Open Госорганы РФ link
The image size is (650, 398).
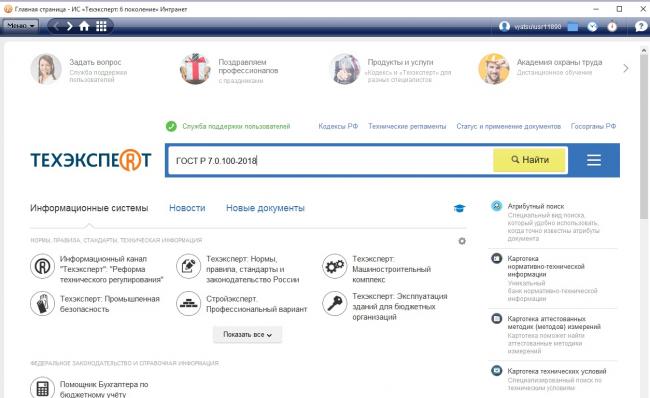[x=593, y=126]
